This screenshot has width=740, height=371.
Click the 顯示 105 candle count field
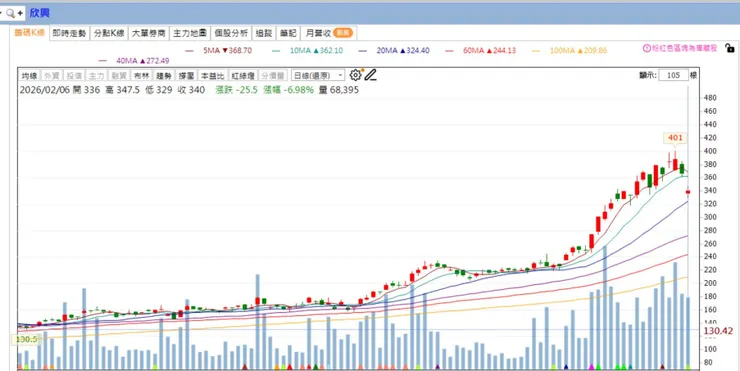click(673, 76)
